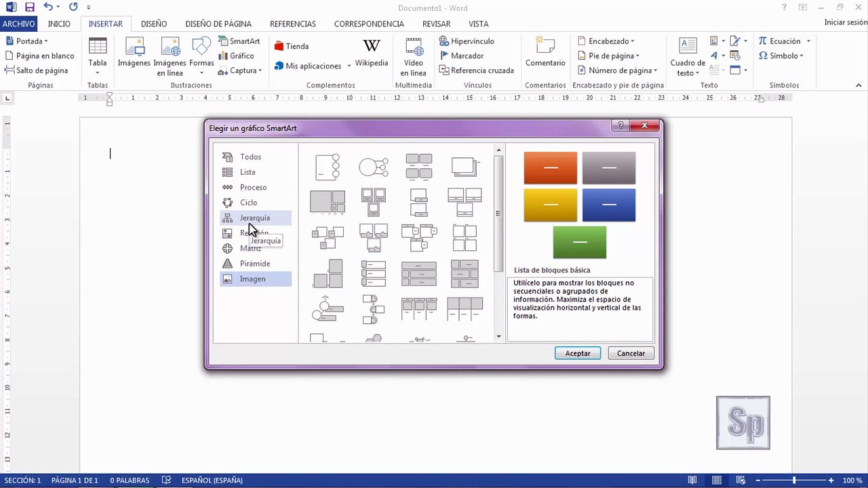Viewport: 868px width, 488px height.
Task: Add a Hipervínculo link
Action: (467, 41)
